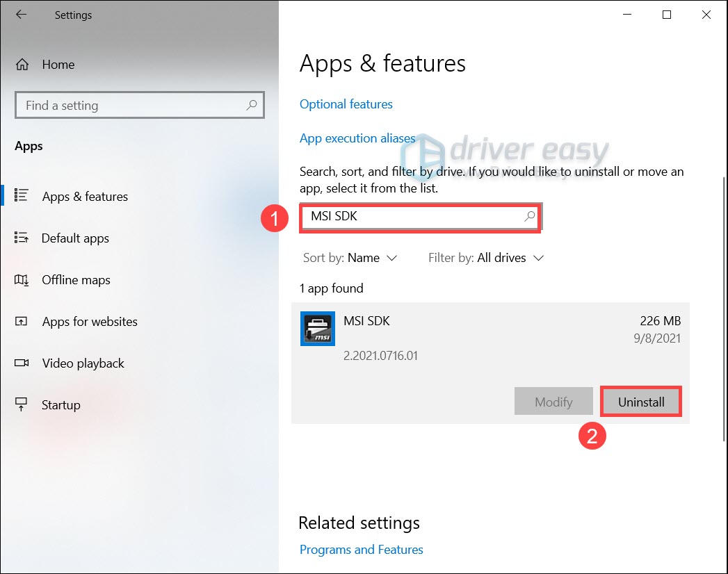Open Offline maps section
Image resolution: width=728 pixels, height=574 pixels.
click(76, 280)
